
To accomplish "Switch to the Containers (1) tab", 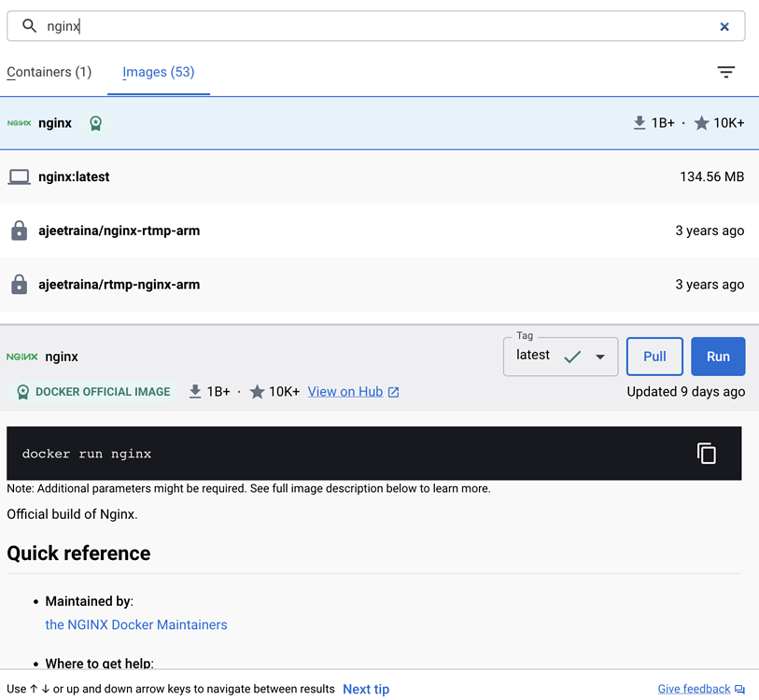I will pos(49,72).
